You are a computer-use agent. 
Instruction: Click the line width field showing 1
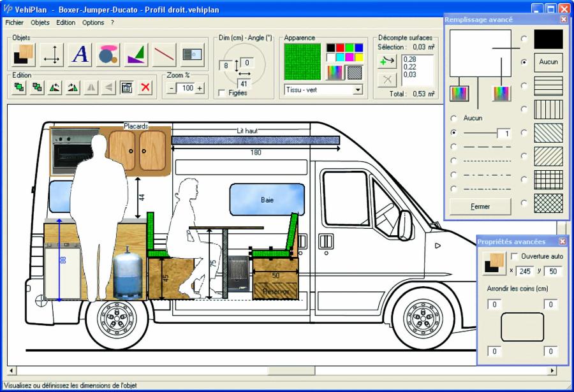(504, 134)
